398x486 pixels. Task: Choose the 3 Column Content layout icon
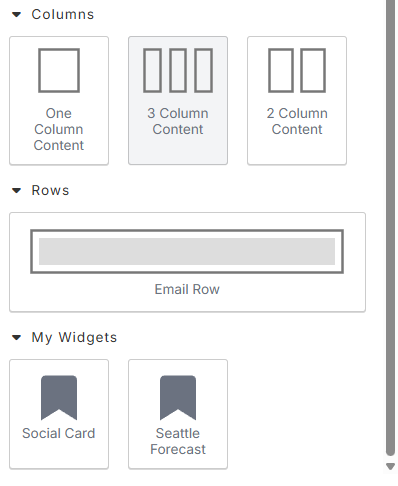coord(178,70)
